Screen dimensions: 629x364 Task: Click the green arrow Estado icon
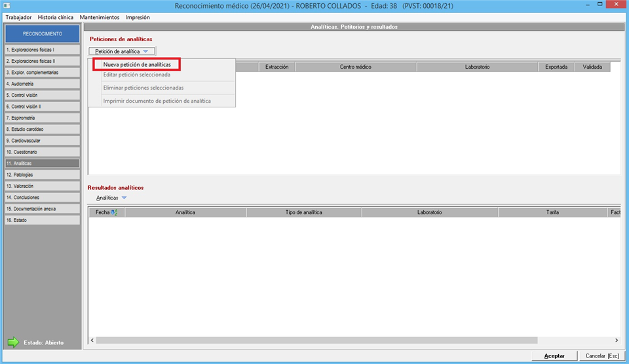pyautogui.click(x=14, y=342)
